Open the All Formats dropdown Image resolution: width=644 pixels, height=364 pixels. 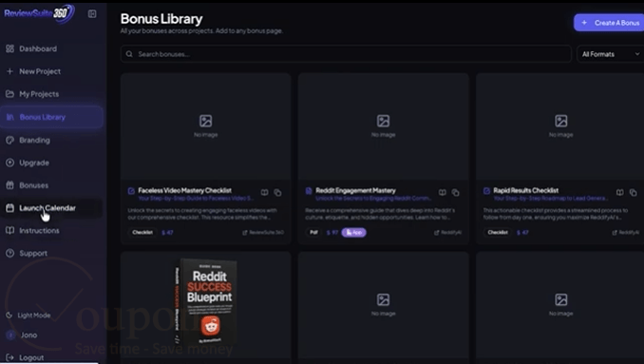tap(611, 54)
